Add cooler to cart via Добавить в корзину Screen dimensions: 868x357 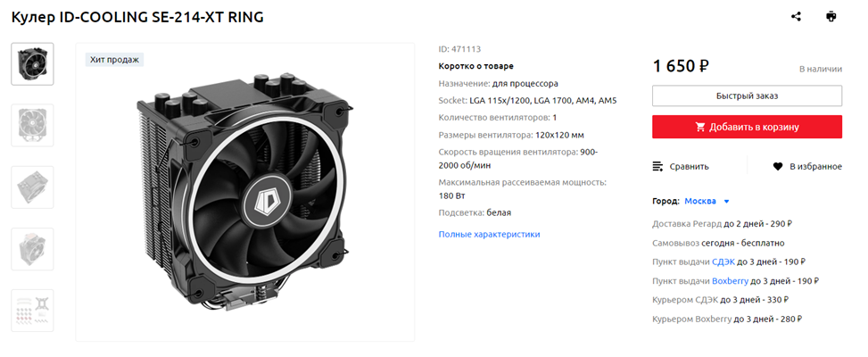pos(747,127)
